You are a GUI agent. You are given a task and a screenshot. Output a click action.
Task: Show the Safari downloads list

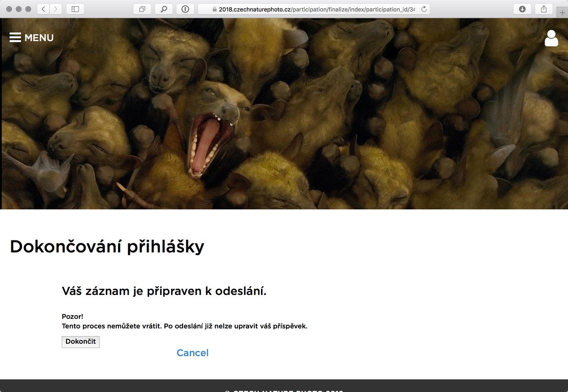coord(522,9)
